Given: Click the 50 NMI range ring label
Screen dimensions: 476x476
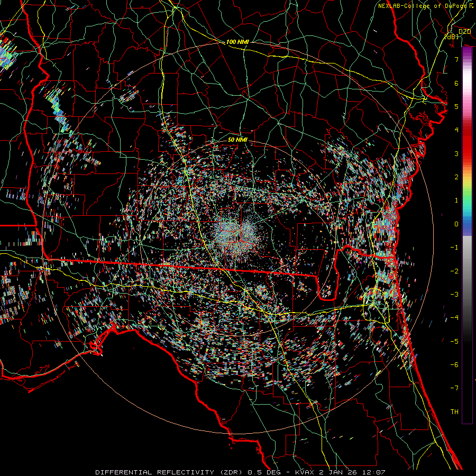Looking at the screenshot, I should [x=237, y=140].
